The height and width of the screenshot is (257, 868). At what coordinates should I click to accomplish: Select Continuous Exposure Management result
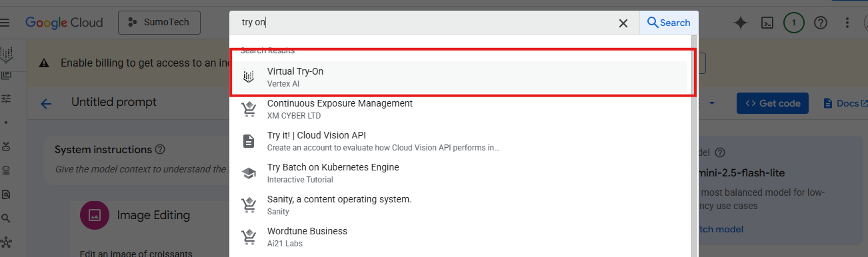click(x=460, y=109)
